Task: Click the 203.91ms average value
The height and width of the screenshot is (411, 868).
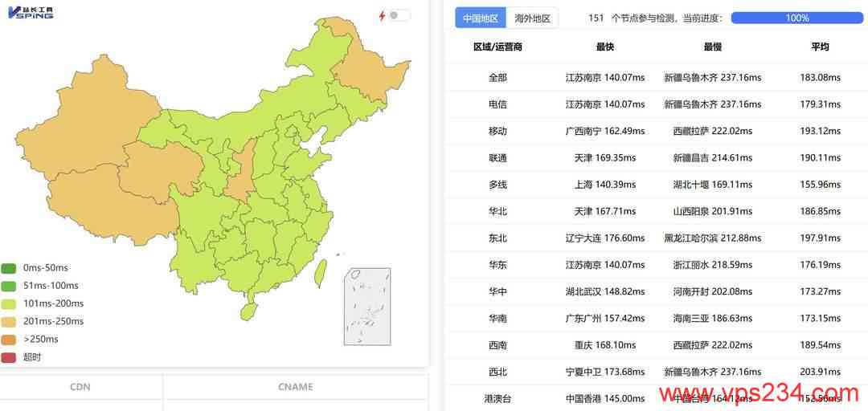Action: pos(820,372)
